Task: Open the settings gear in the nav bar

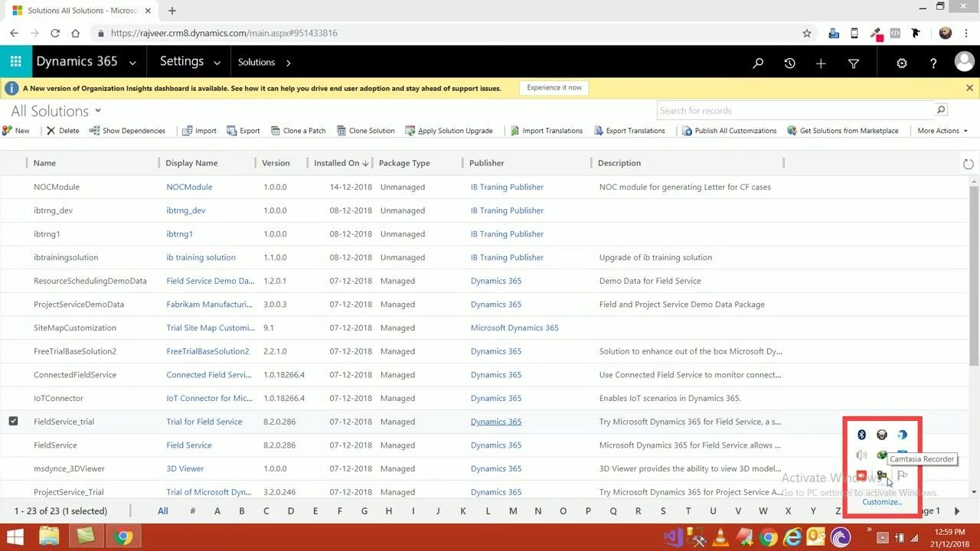Action: click(902, 64)
